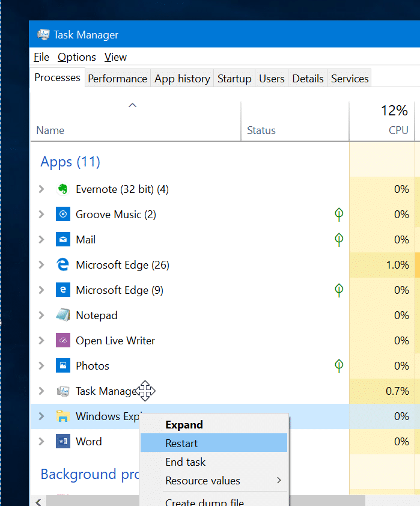Choose Restart in the context menu
420x506 pixels.
click(x=214, y=443)
